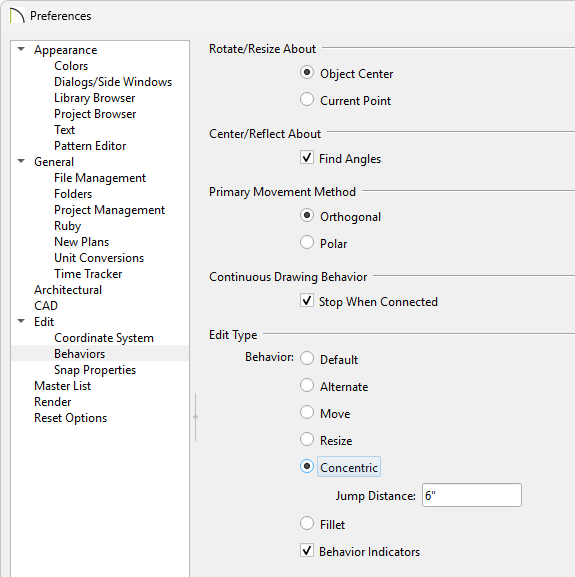
Task: Collapse the Appearance tree node
Action: point(21,49)
